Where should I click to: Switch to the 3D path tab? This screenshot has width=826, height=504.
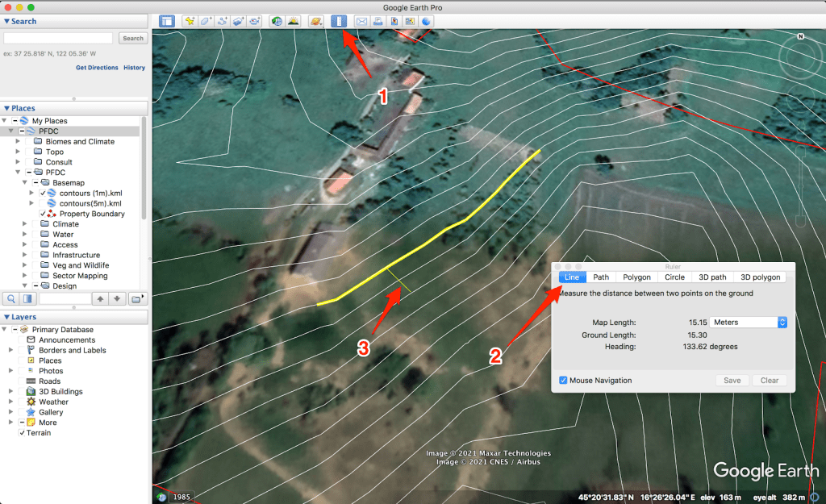[x=713, y=277]
